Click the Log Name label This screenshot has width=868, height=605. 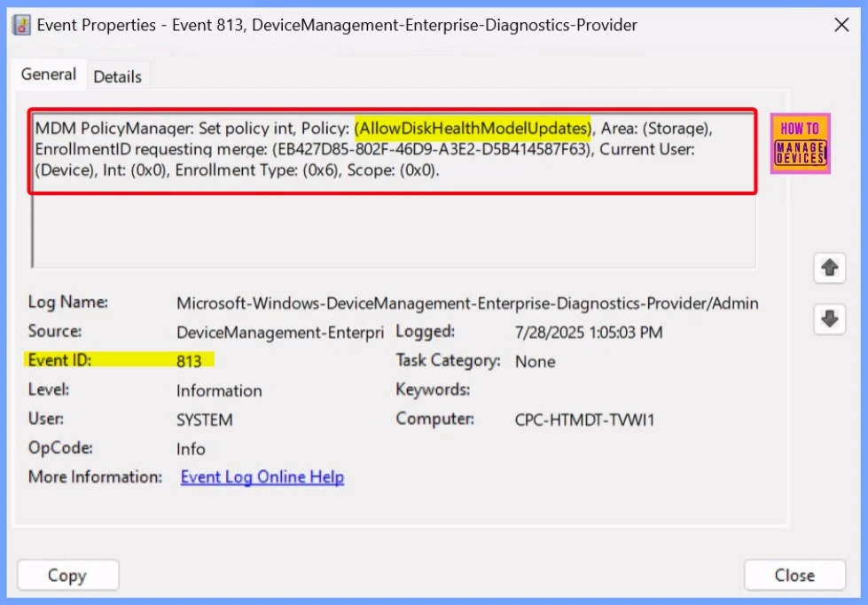coord(68,302)
